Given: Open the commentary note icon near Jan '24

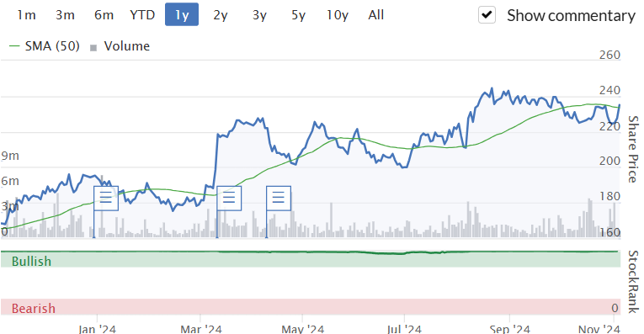Looking at the screenshot, I should pos(106,199).
